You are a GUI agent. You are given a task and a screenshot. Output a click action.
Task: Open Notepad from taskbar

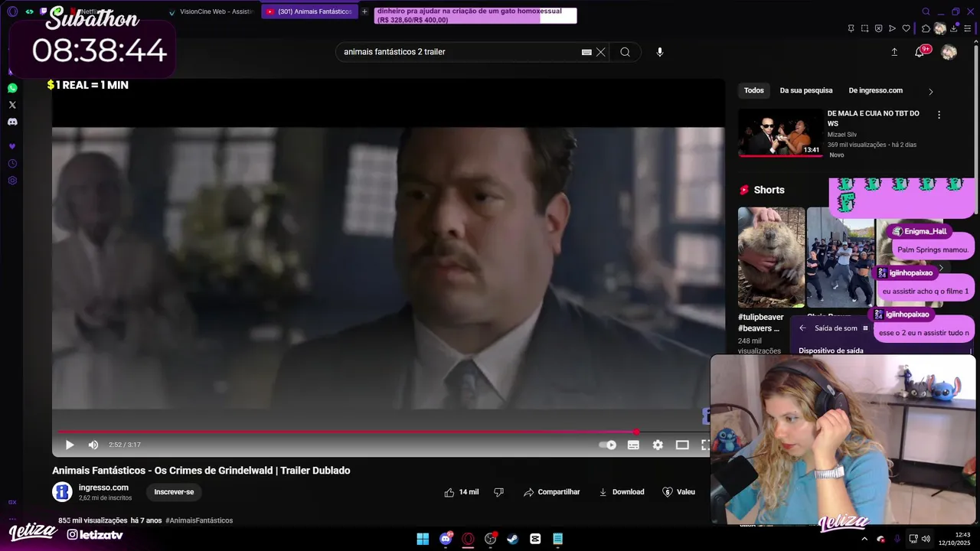coord(558,539)
